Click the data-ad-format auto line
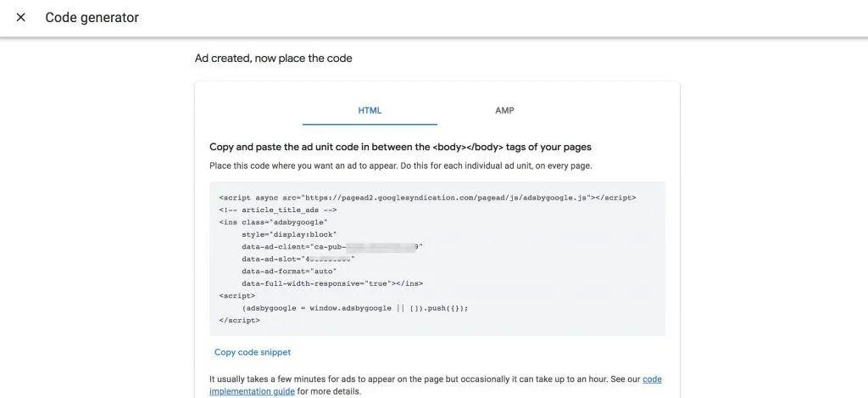Screen dimensions: 868x398 pyautogui.click(x=289, y=271)
